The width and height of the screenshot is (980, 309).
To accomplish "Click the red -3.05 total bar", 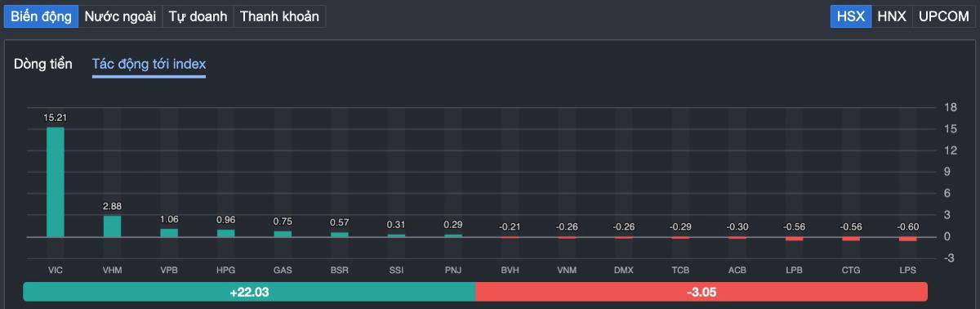I will coord(702,291).
